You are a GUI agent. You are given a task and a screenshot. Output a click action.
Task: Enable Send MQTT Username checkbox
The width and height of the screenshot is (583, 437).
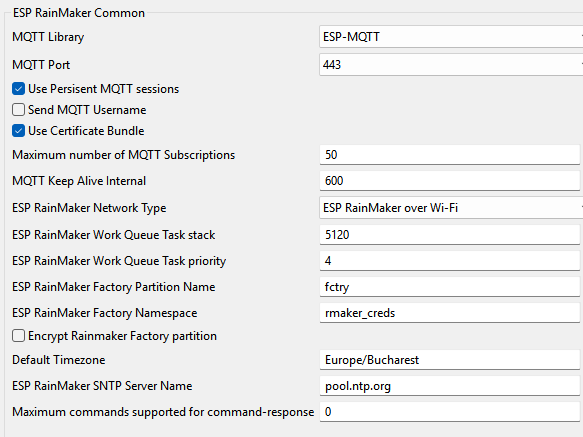[x=18, y=110]
